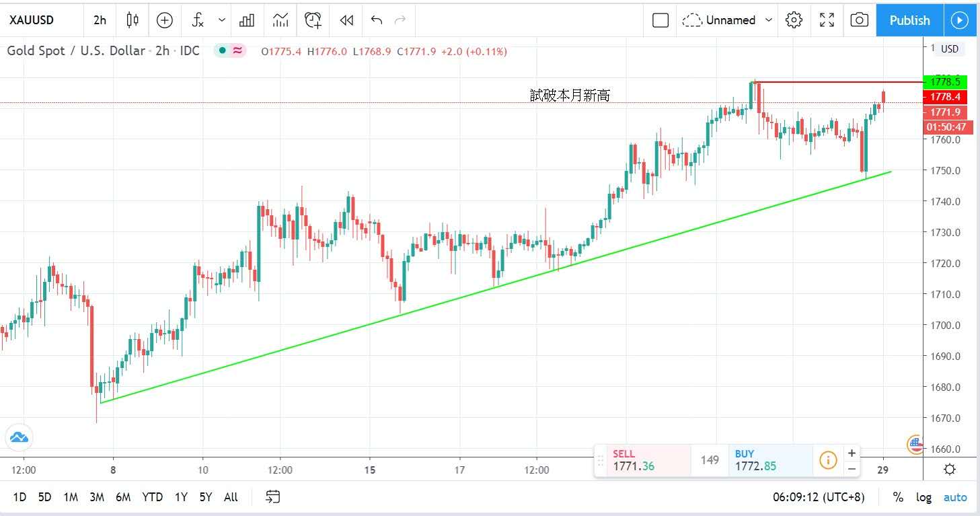Image resolution: width=980 pixels, height=516 pixels.
Task: Open chart settings gear icon
Action: [x=794, y=20]
